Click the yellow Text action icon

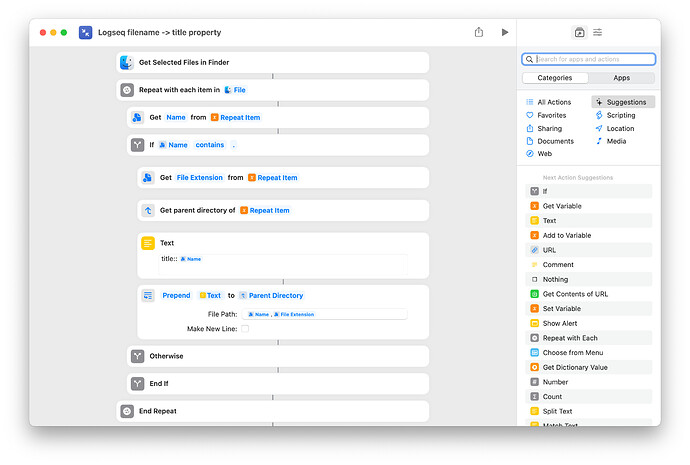tap(148, 243)
